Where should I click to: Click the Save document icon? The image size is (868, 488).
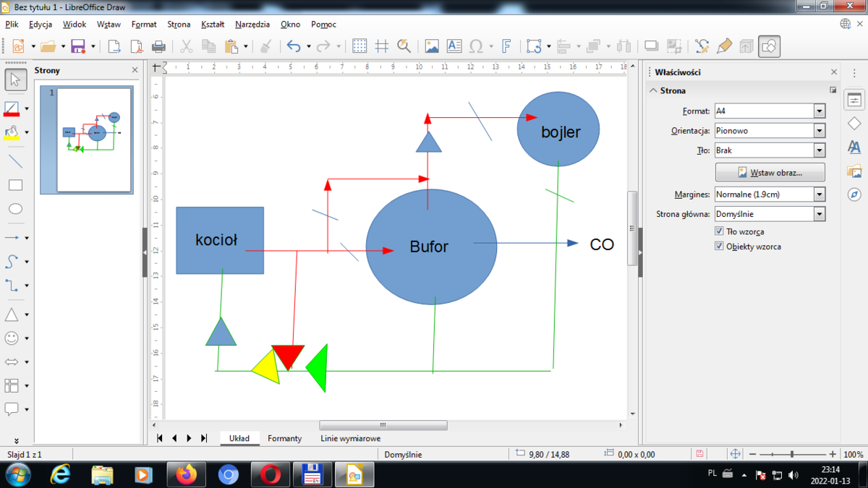77,46
